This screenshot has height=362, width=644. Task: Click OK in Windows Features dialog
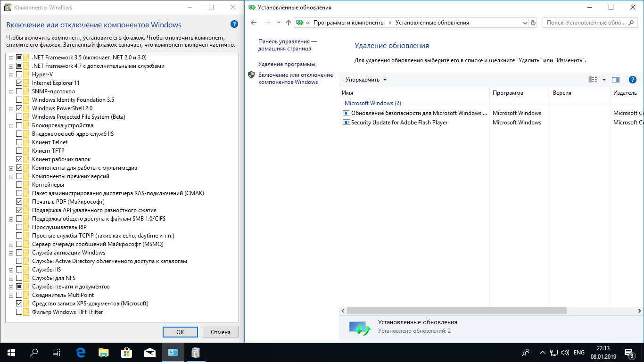tap(180, 332)
